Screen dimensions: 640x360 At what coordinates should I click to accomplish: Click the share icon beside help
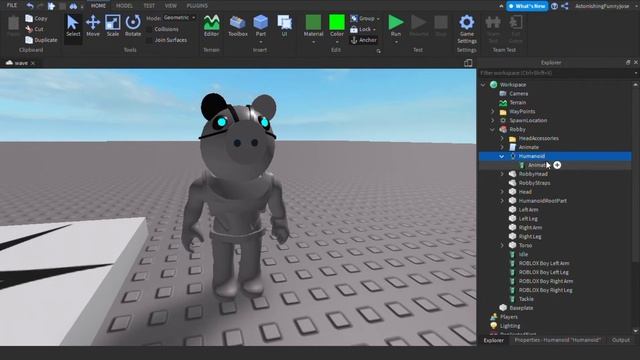[x=564, y=6]
